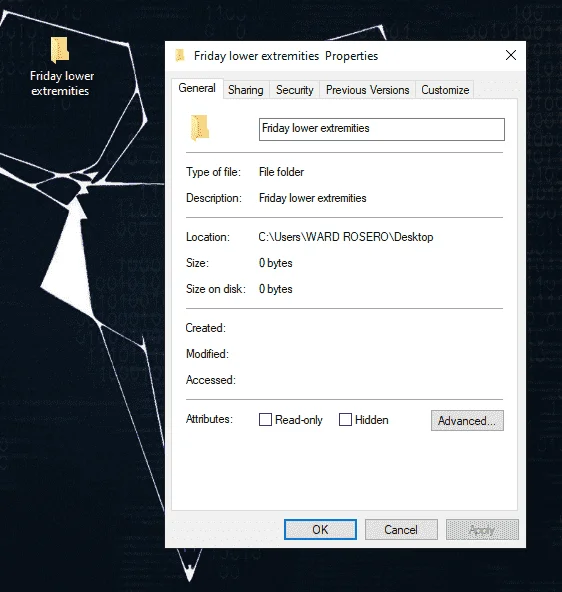The height and width of the screenshot is (592, 562).
Task: Click the Description value Friday lower extremities
Action: pyautogui.click(x=313, y=198)
